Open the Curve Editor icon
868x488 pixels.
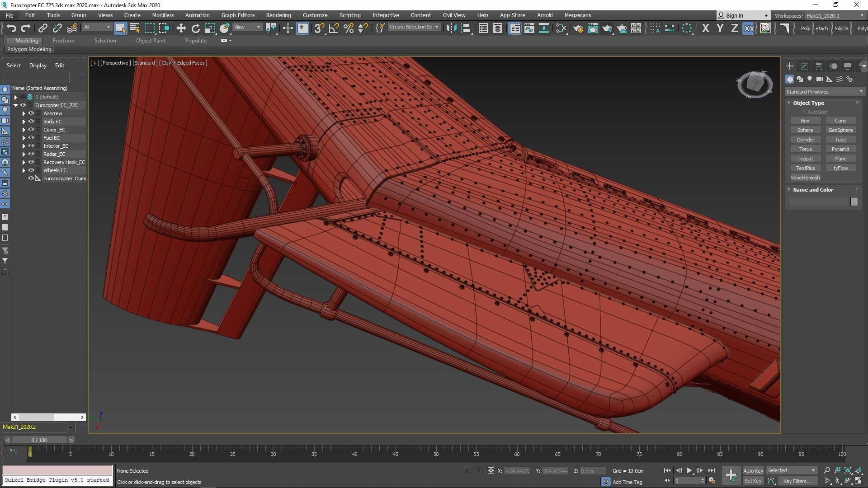click(x=529, y=28)
